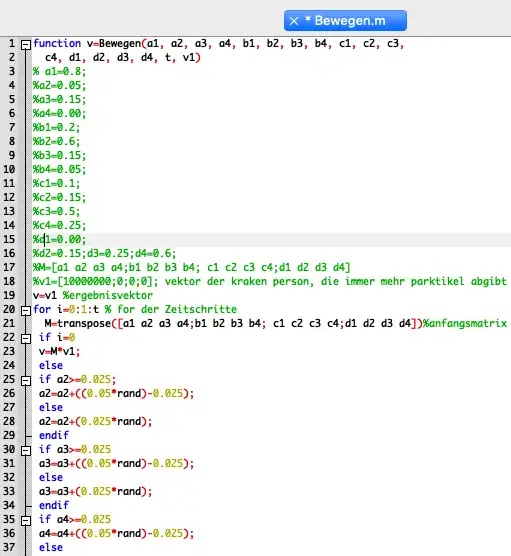Fold the if a2>=0.025 block on line 25
Viewport: 511px width, 556px height.
(x=26, y=381)
